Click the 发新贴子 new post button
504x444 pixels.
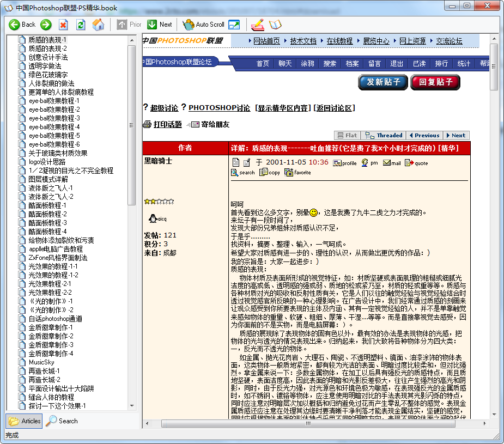pos(383,82)
